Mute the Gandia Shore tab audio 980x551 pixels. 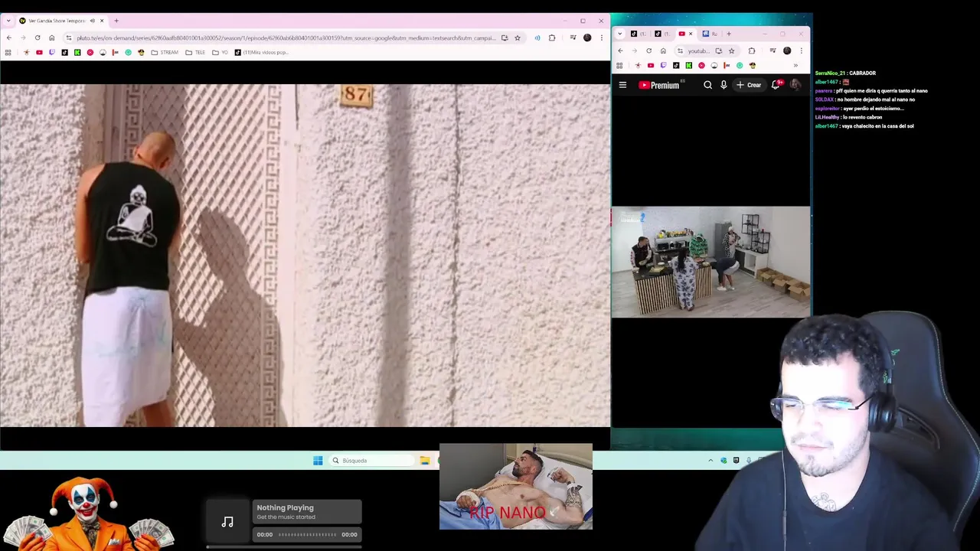pos(93,21)
